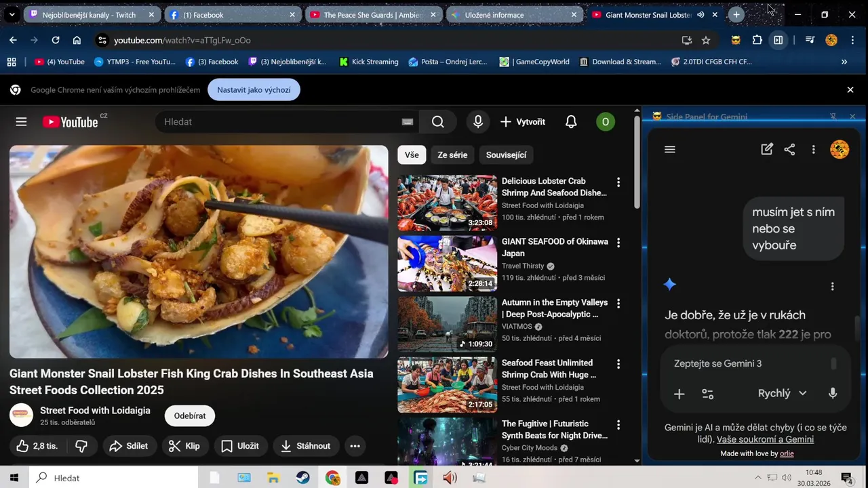Viewport: 868px width, 488px height.
Task: Open the YouTube hamburger guide menu
Action: click(x=21, y=122)
